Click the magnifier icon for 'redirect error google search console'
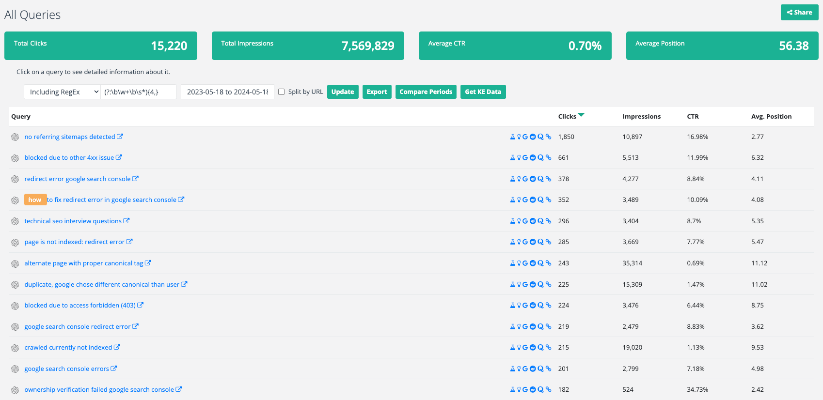The height and width of the screenshot is (400, 823). pos(540,178)
